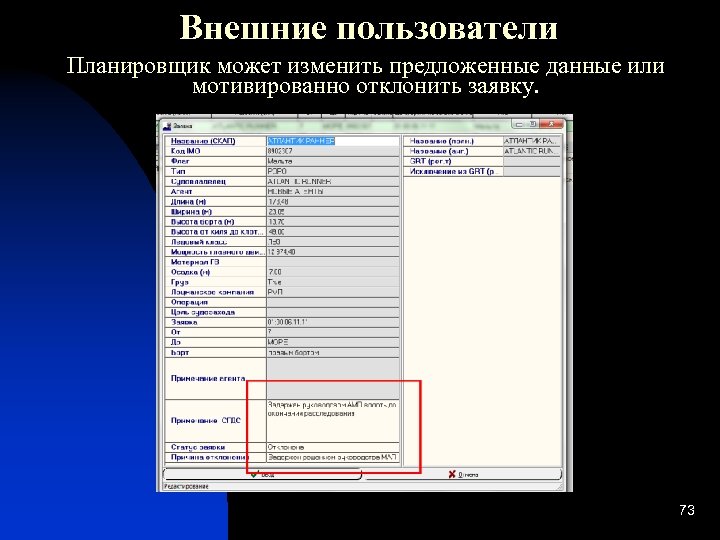Click the До field showing МОРЕ
The width and height of the screenshot is (720, 540).
333,343
